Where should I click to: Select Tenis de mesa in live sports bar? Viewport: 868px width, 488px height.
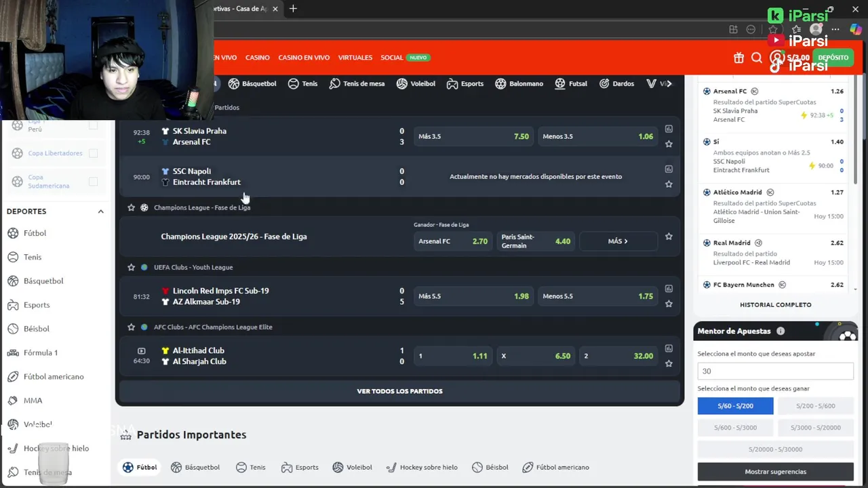pos(357,83)
